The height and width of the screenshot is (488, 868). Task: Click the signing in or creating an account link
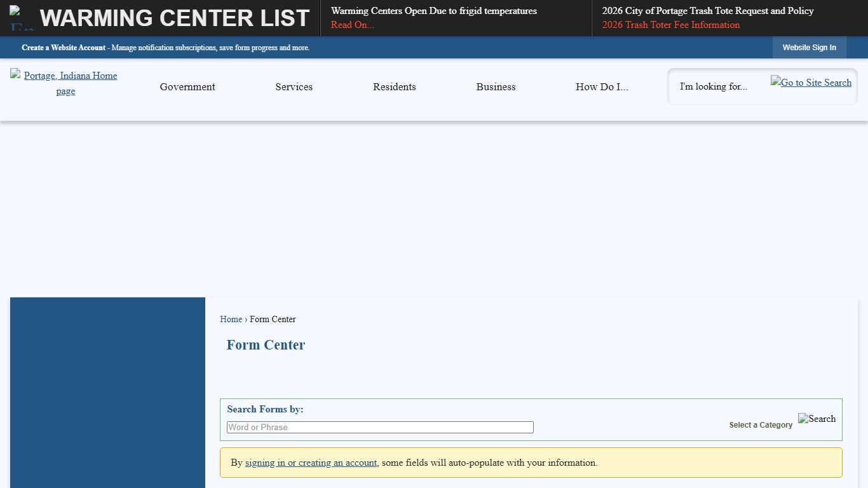click(x=311, y=463)
